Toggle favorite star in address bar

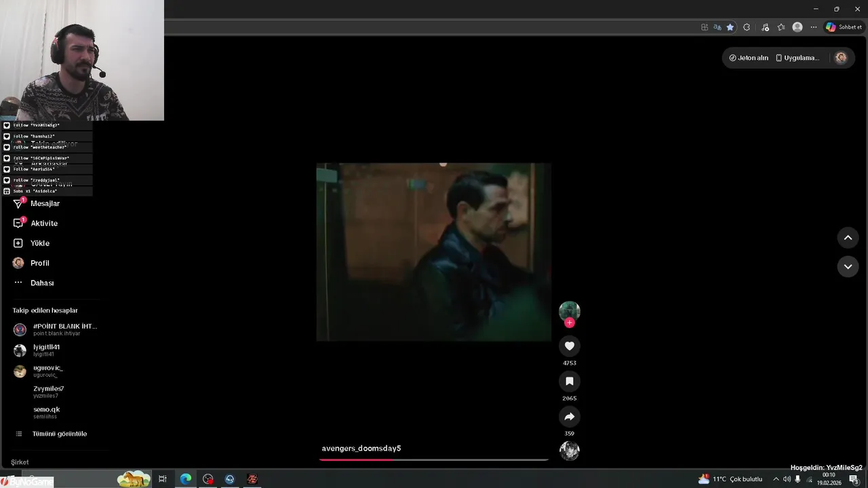click(730, 27)
